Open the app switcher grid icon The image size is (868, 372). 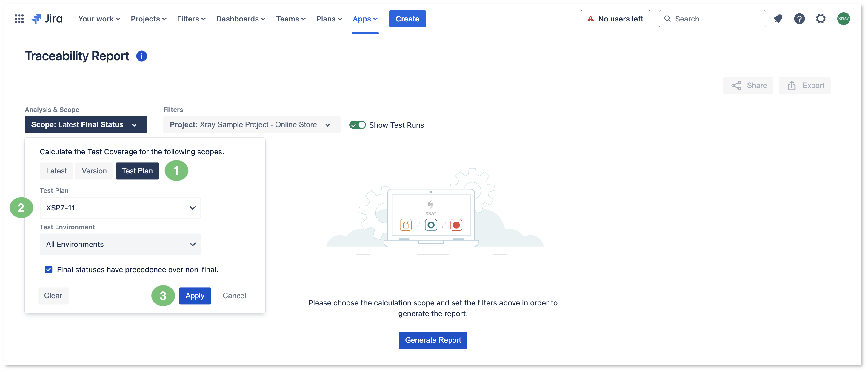tap(19, 19)
